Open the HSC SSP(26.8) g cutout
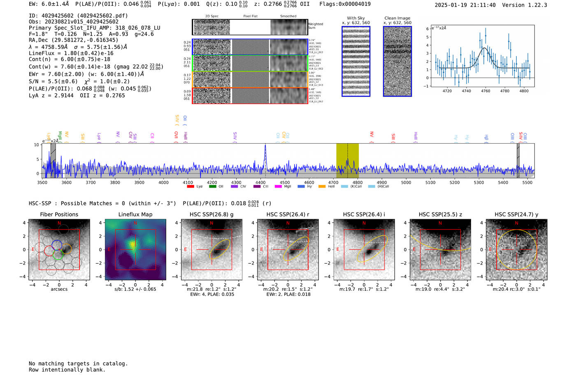The width and height of the screenshot is (576, 392). [211, 250]
